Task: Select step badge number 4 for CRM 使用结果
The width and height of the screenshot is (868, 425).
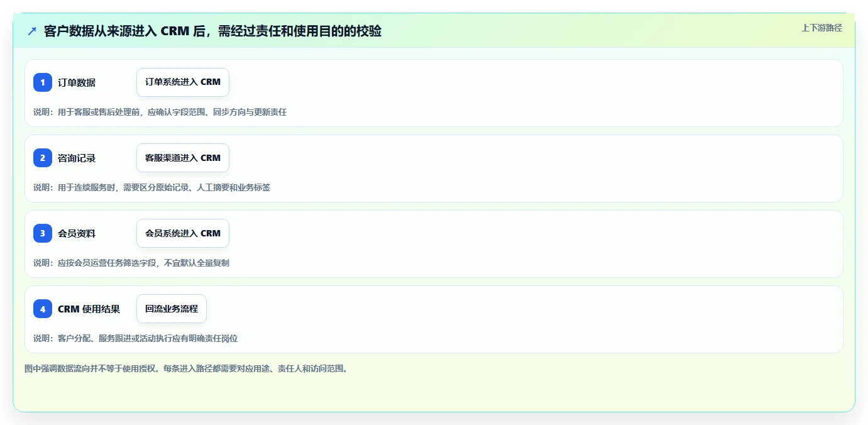Action: [43, 309]
